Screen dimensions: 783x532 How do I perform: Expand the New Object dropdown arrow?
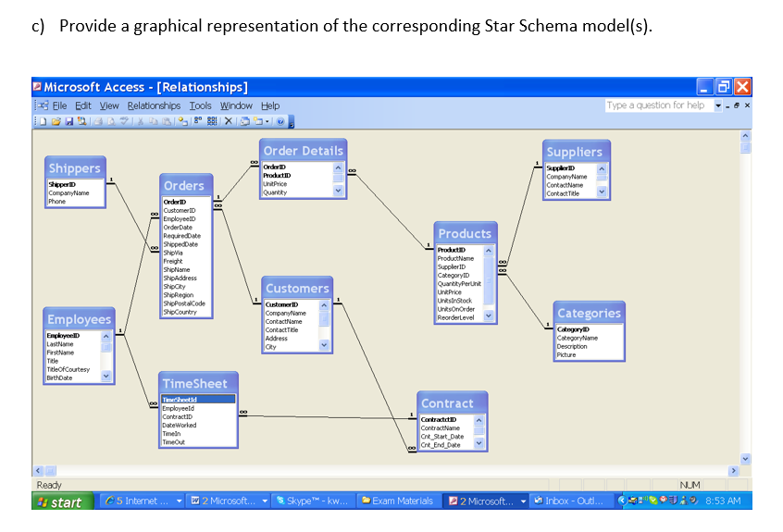click(x=267, y=121)
